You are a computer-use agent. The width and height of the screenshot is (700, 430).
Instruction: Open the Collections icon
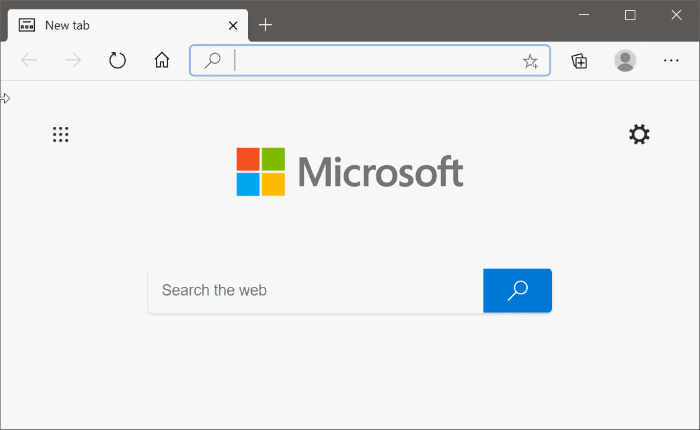[x=579, y=61]
